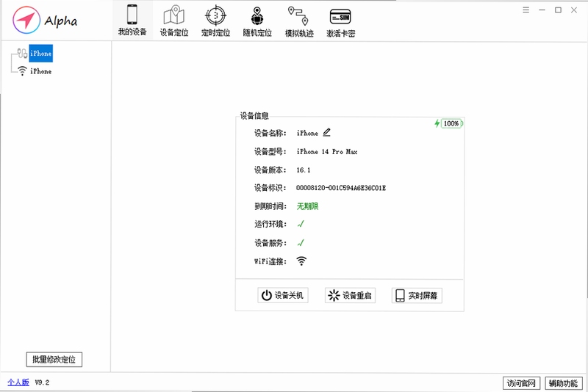
Task: Click device identifier 00008120-001C594A6E36C01E
Action: click(x=341, y=188)
